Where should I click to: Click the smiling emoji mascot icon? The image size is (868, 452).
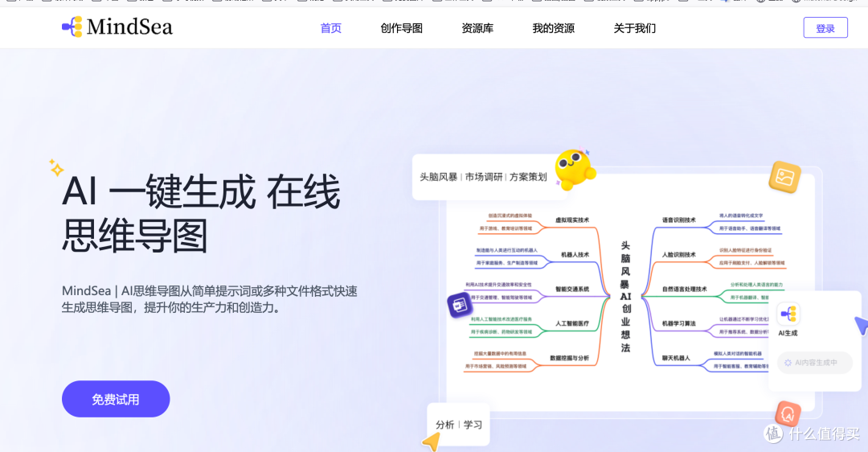point(575,168)
